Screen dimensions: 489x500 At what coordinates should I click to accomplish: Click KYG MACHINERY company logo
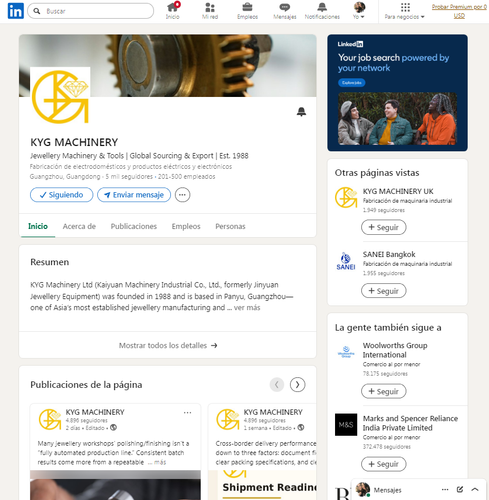[60, 97]
